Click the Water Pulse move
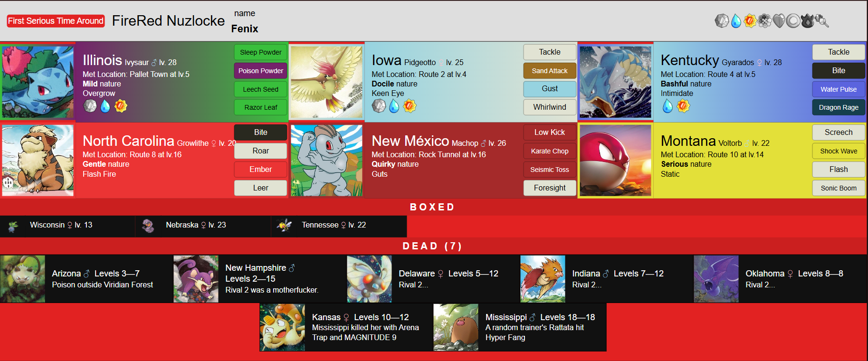868x361 pixels. (839, 89)
